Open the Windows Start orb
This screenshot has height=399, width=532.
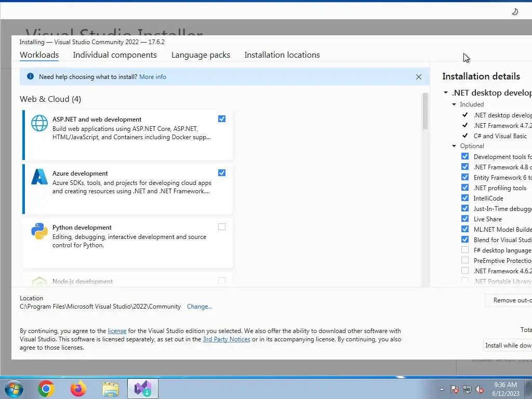tap(13, 389)
